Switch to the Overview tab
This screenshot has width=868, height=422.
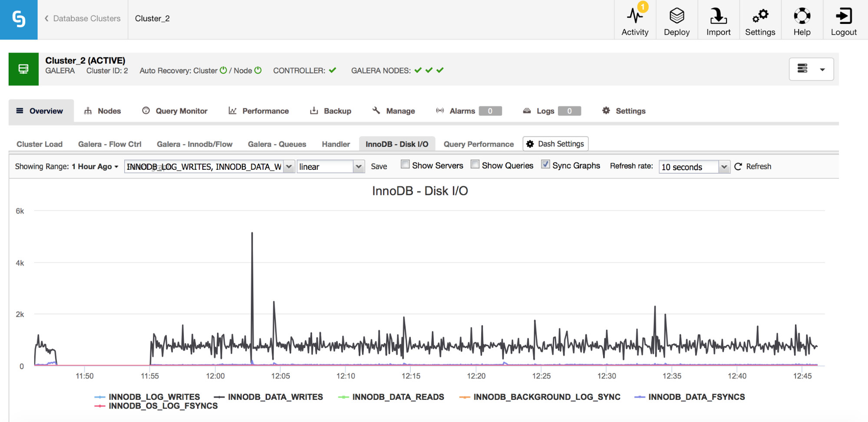[41, 111]
